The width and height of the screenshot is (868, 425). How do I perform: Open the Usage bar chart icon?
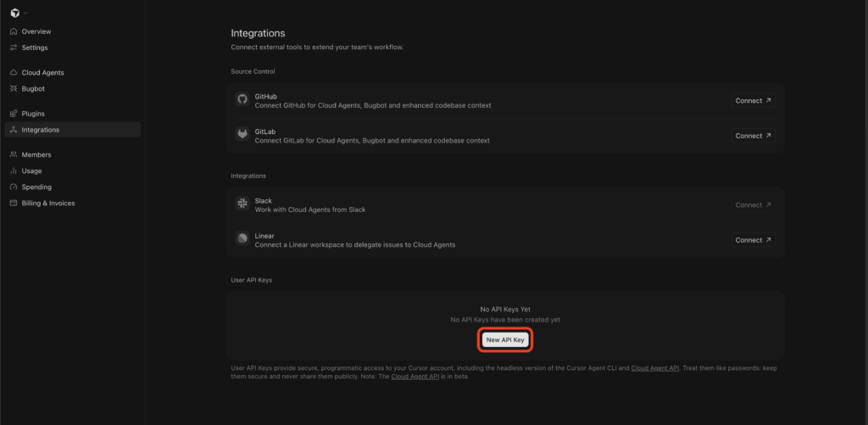[14, 171]
